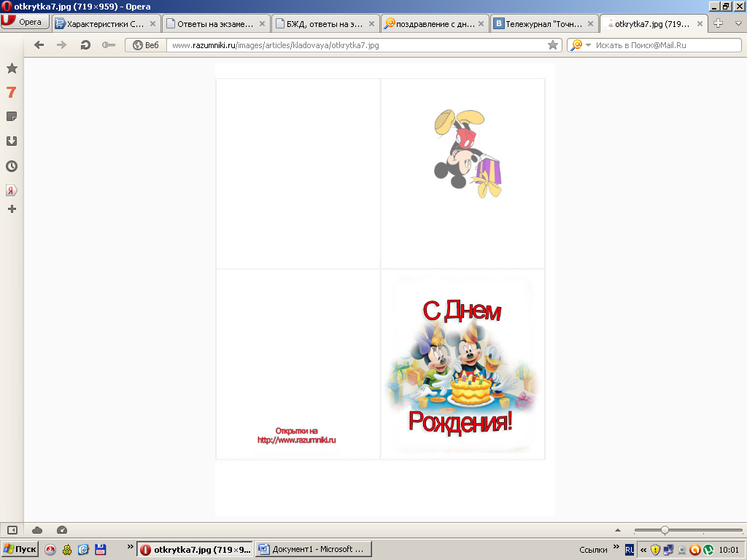Open a new tab with plus button

(719, 23)
